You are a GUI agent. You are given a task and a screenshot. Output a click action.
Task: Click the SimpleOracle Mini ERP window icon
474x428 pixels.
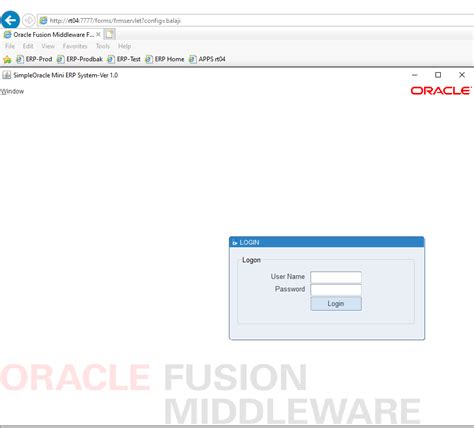[x=6, y=75]
